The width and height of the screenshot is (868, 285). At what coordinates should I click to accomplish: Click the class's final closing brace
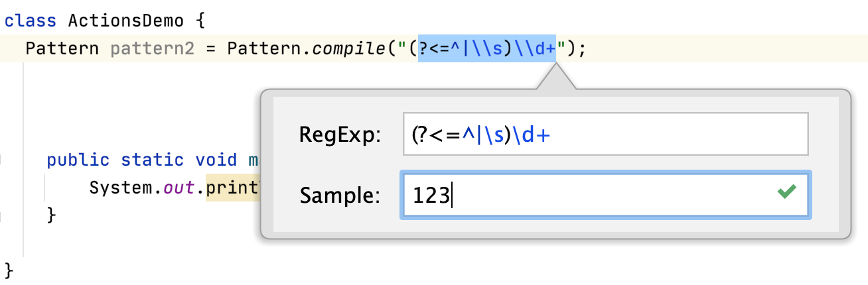click(x=9, y=270)
